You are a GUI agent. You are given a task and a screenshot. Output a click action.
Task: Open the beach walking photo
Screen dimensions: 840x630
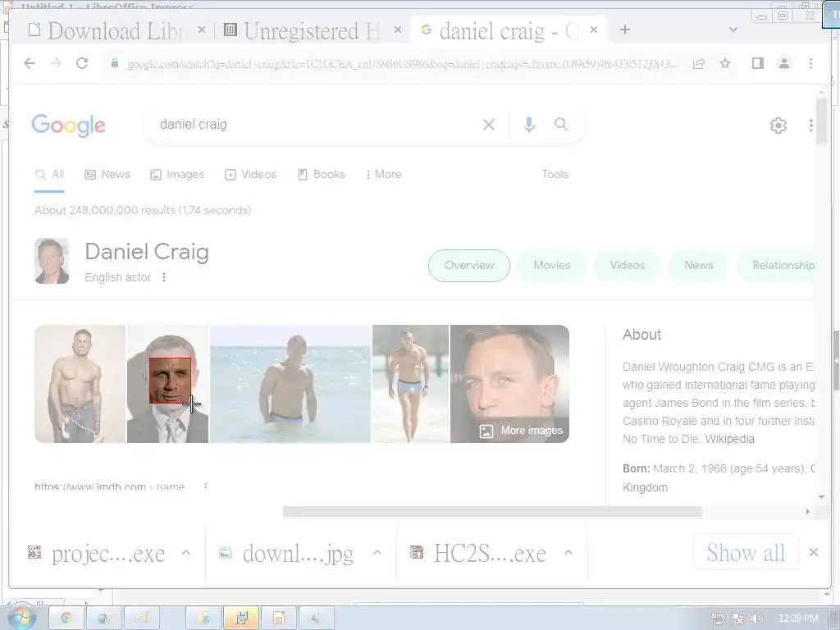(x=410, y=384)
